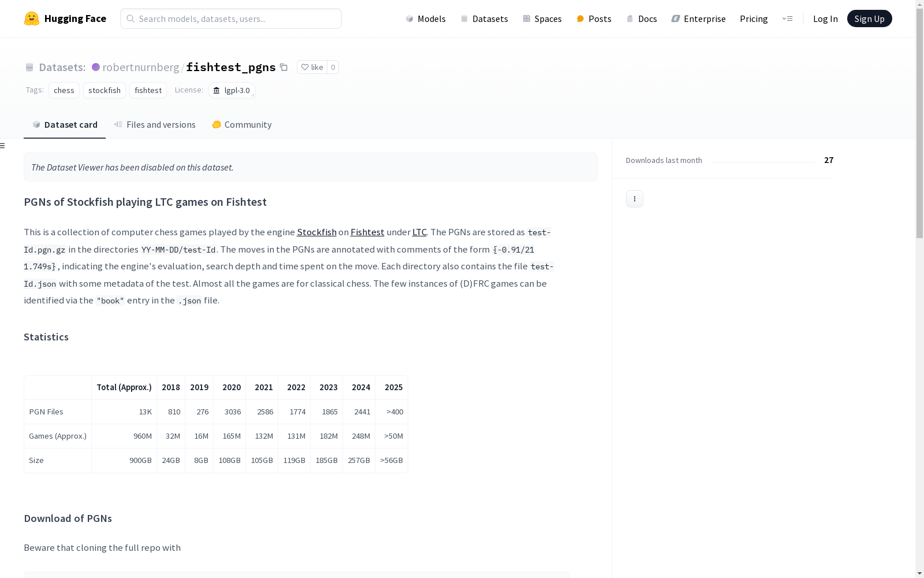Image resolution: width=924 pixels, height=578 pixels.
Task: Click the Total (Approx.) column header
Action: pyautogui.click(x=124, y=387)
